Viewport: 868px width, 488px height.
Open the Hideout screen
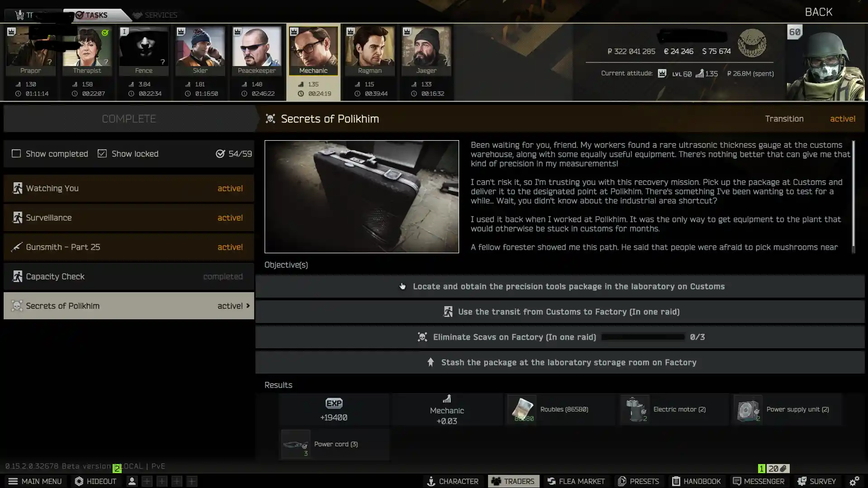[95, 481]
